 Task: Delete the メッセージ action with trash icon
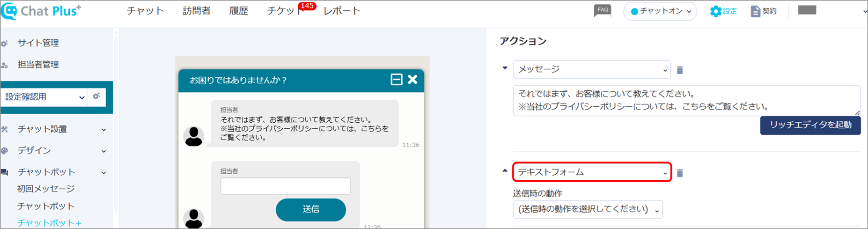point(680,70)
